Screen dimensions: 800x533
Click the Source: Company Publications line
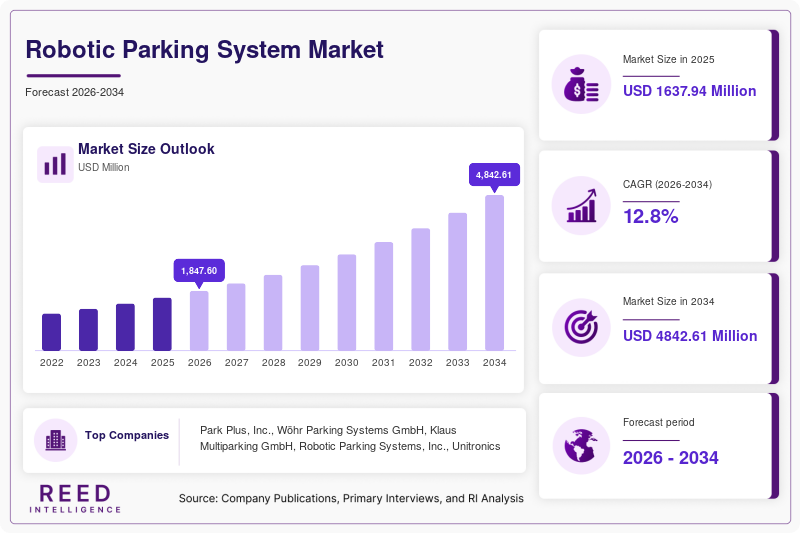click(x=351, y=498)
